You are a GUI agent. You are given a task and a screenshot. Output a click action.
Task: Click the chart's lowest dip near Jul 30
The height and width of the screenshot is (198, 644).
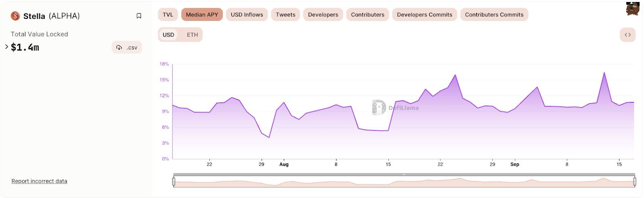(269, 137)
